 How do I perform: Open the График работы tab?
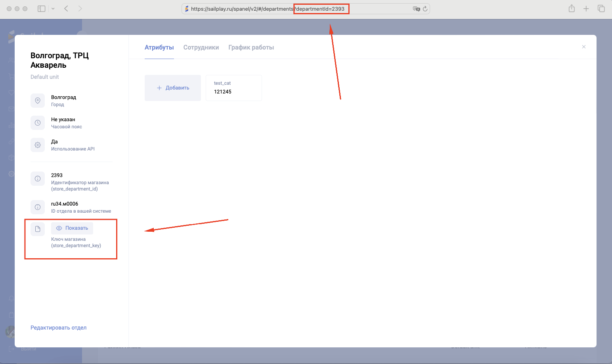point(251,48)
